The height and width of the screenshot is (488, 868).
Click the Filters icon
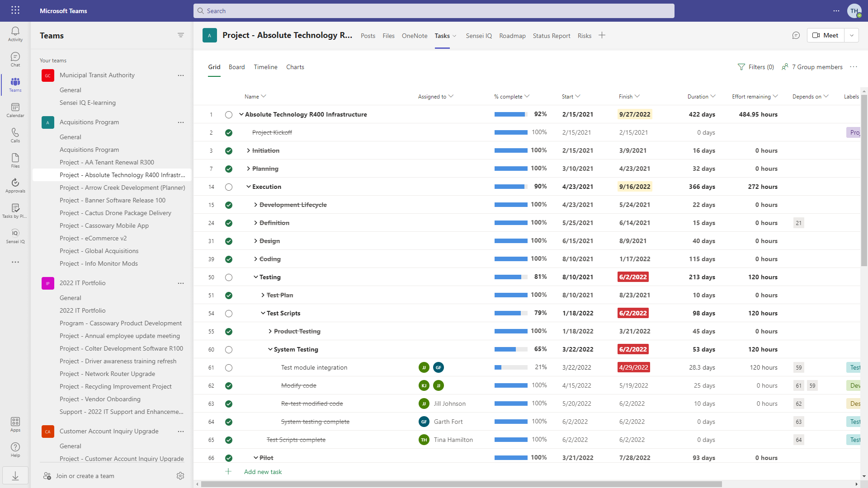point(741,66)
